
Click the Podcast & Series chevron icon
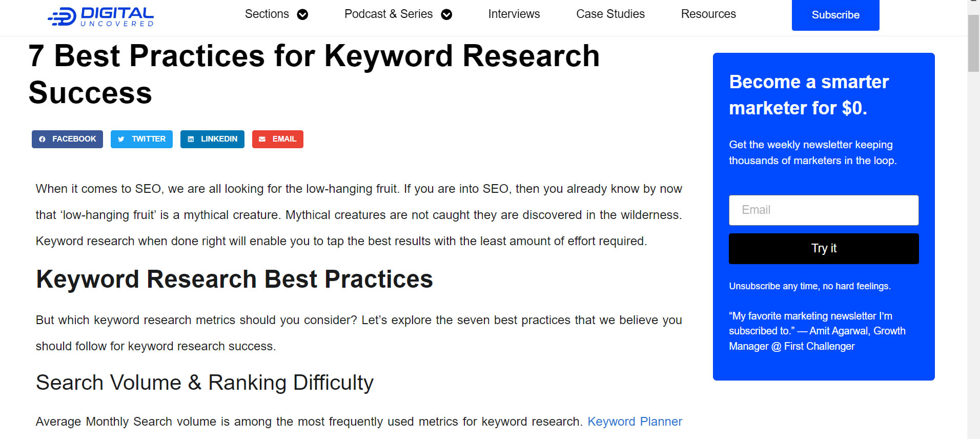point(446,14)
